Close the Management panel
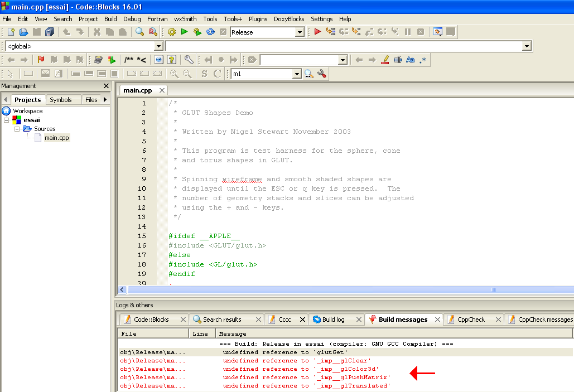 tap(106, 86)
